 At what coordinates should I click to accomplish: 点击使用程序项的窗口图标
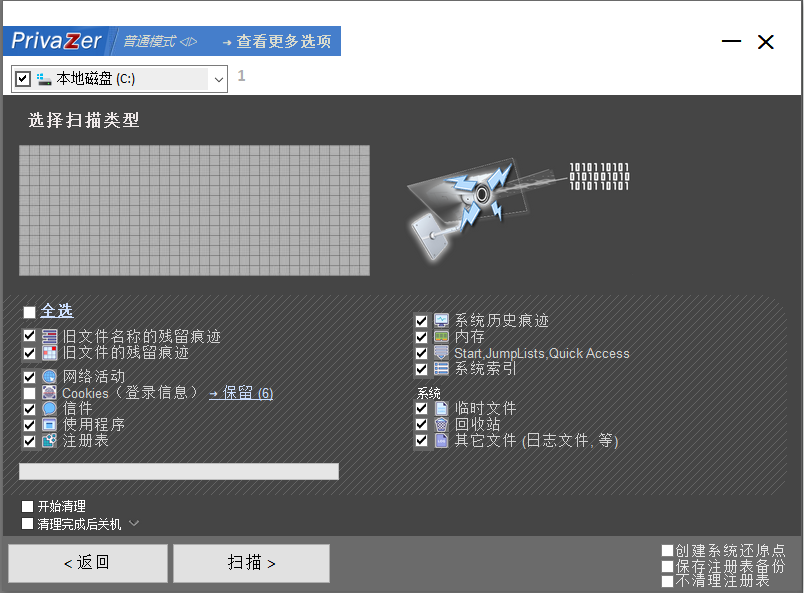(49, 425)
